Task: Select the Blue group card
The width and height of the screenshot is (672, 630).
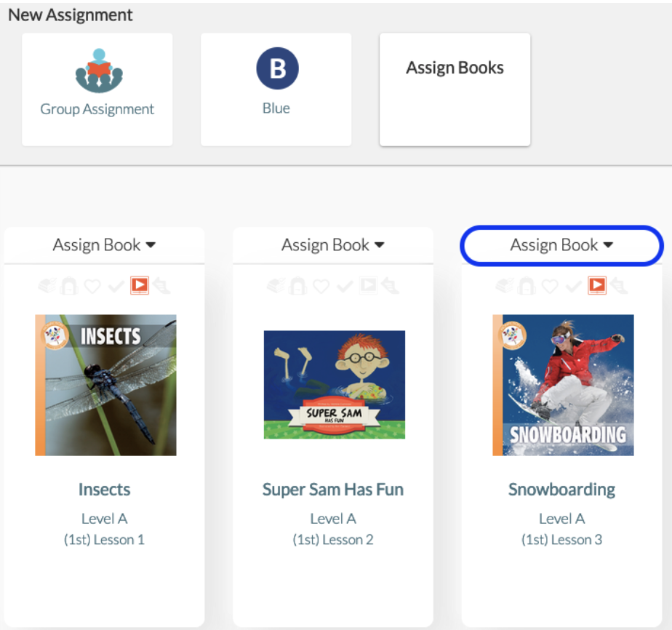Action: 276,89
